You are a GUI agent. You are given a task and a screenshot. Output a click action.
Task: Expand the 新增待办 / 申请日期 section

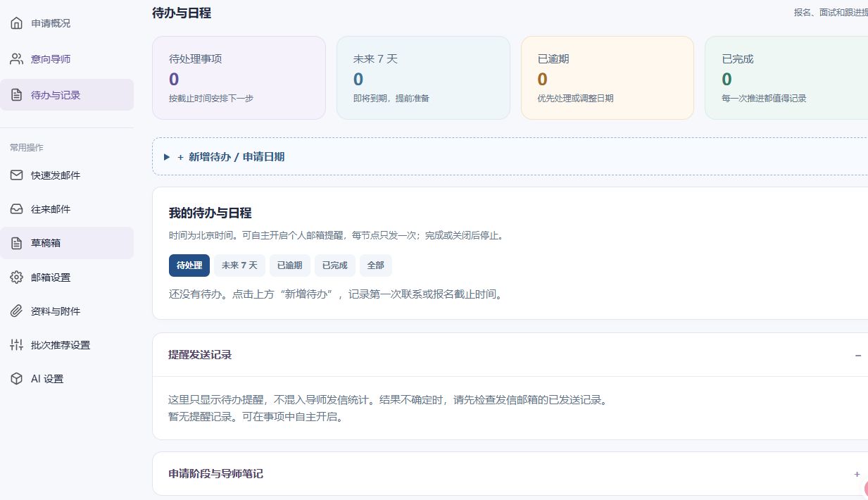click(510, 156)
